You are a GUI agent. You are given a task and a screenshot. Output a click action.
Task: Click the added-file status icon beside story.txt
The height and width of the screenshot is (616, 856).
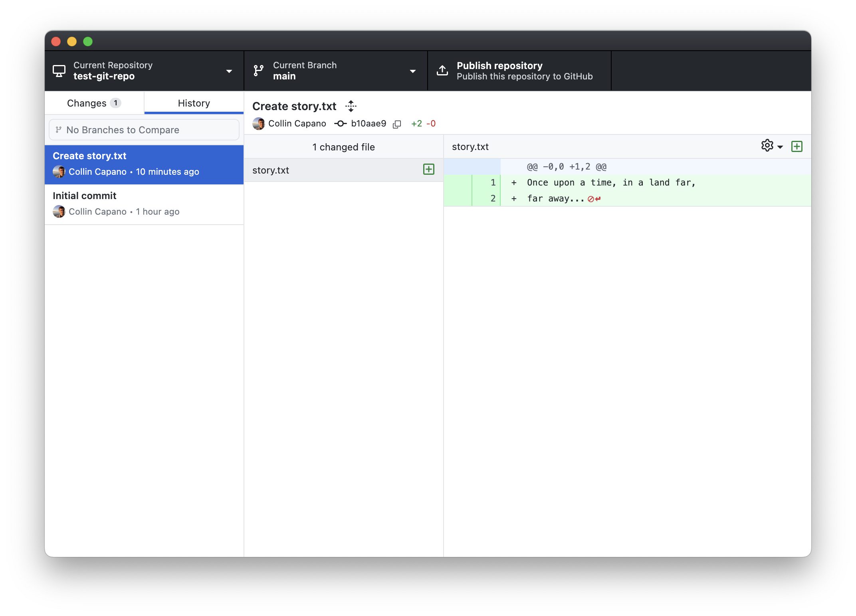429,170
